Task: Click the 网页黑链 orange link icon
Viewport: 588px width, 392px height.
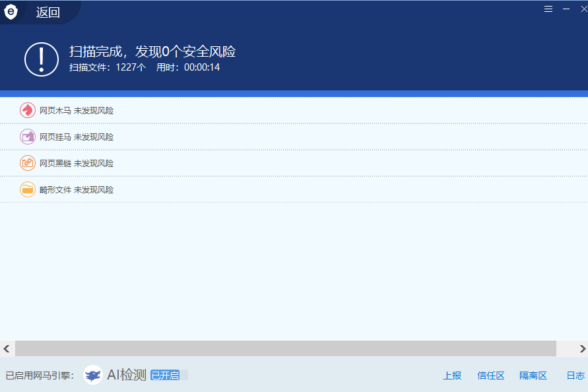Action: pyautogui.click(x=27, y=163)
